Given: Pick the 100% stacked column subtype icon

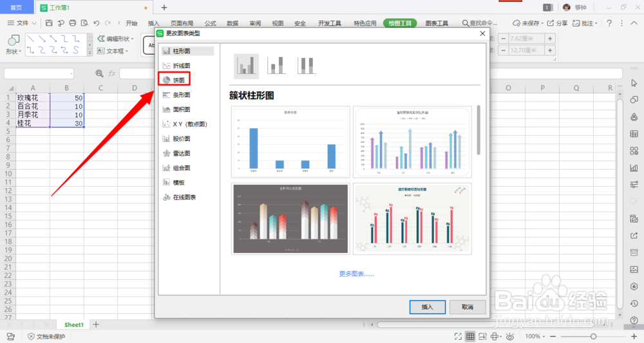Looking at the screenshot, I should click(x=307, y=66).
